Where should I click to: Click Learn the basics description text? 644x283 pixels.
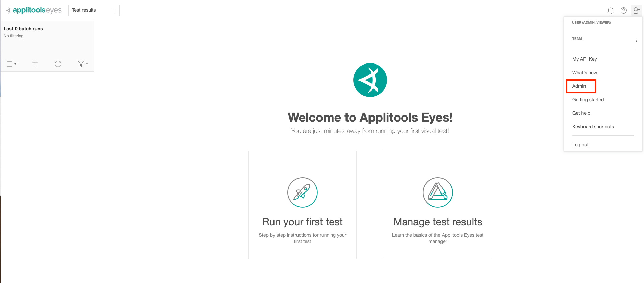(438, 238)
